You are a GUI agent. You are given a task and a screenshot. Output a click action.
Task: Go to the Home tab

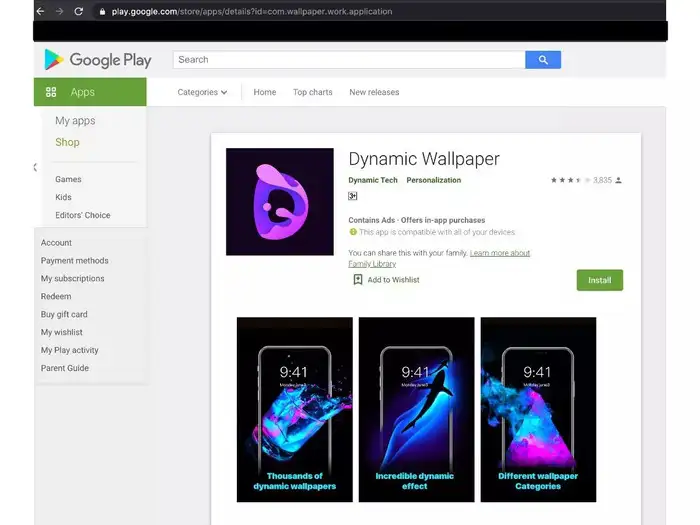pyautogui.click(x=264, y=92)
